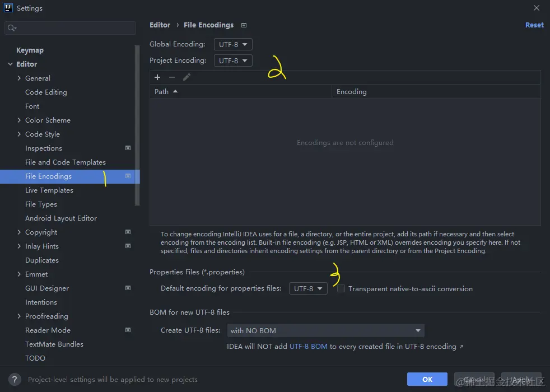
Task: Open Duplicates settings page
Action: tap(42, 260)
